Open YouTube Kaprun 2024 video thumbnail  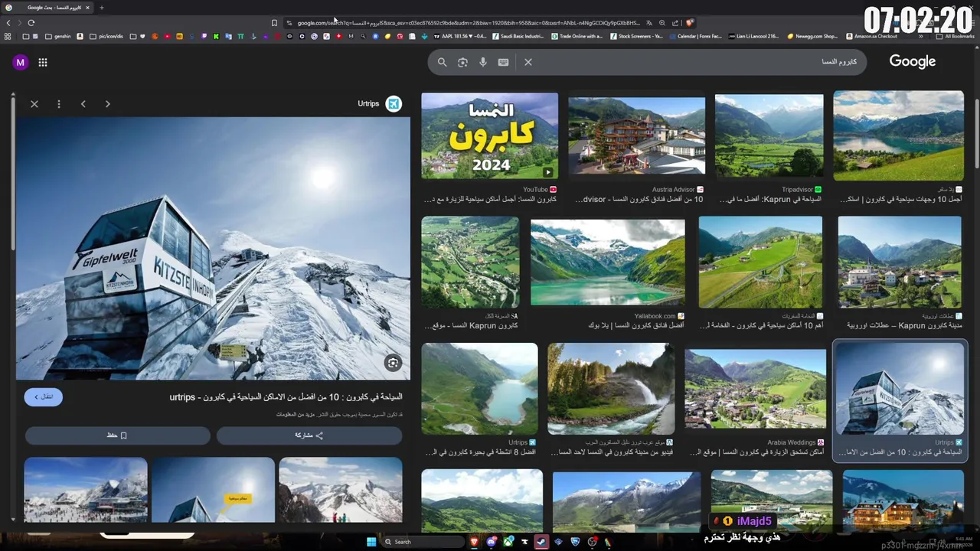pyautogui.click(x=490, y=136)
